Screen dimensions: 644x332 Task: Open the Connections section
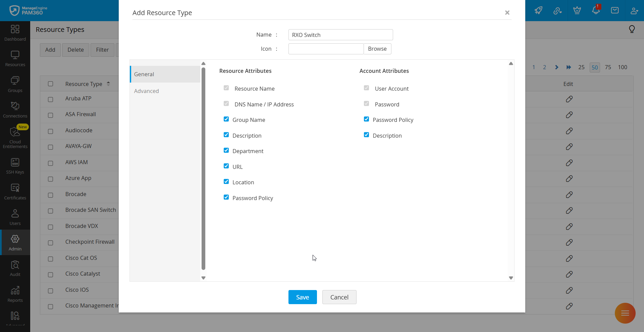(x=15, y=109)
